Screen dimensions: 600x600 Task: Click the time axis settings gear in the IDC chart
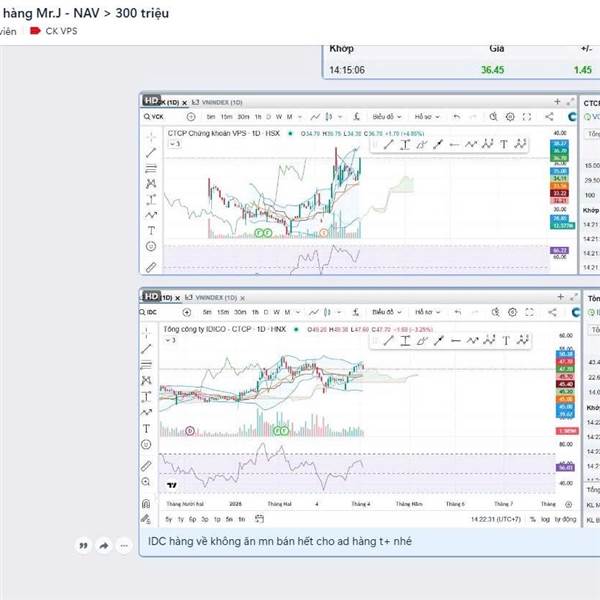click(x=569, y=504)
